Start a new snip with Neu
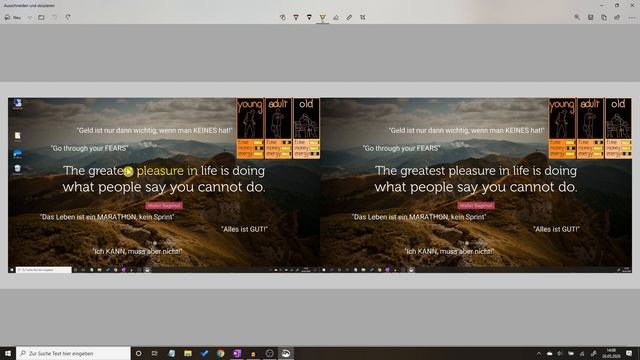The width and height of the screenshot is (640, 360). pyautogui.click(x=13, y=18)
